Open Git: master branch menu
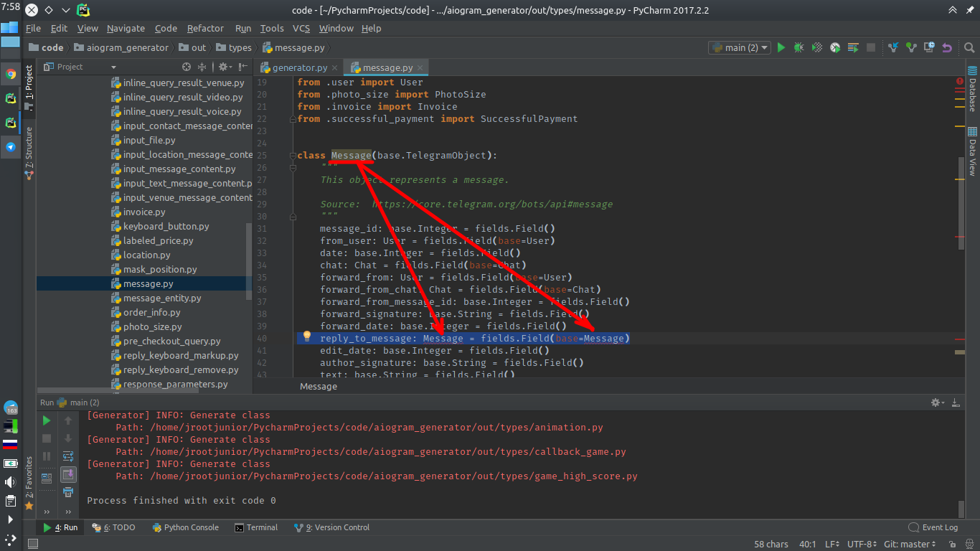 click(909, 545)
